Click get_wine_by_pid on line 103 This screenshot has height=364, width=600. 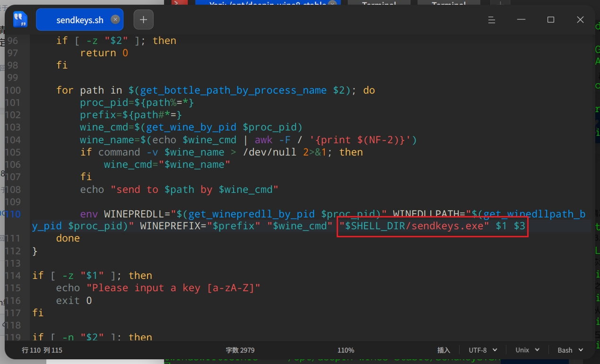pos(191,127)
